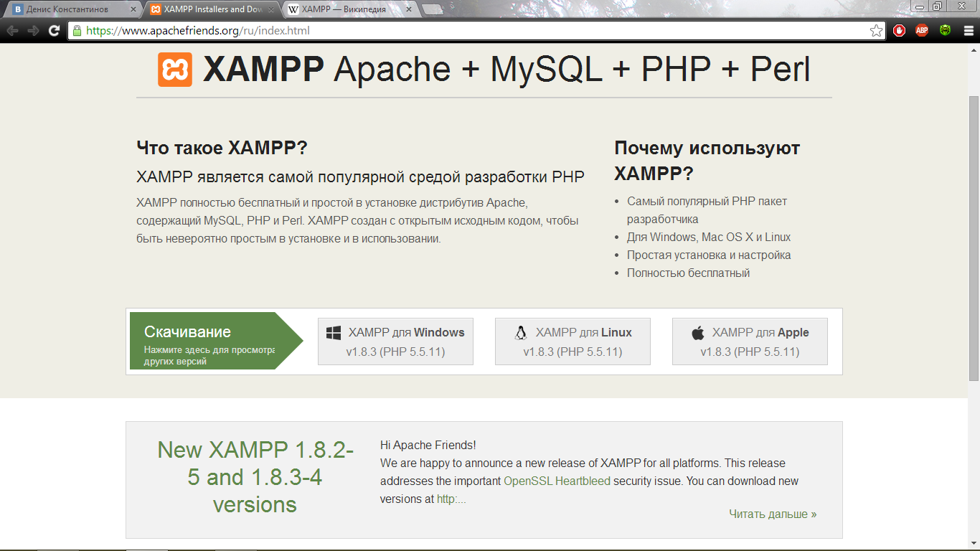The width and height of the screenshot is (980, 551).
Task: Click the Читать дальше » link
Action: tap(773, 514)
